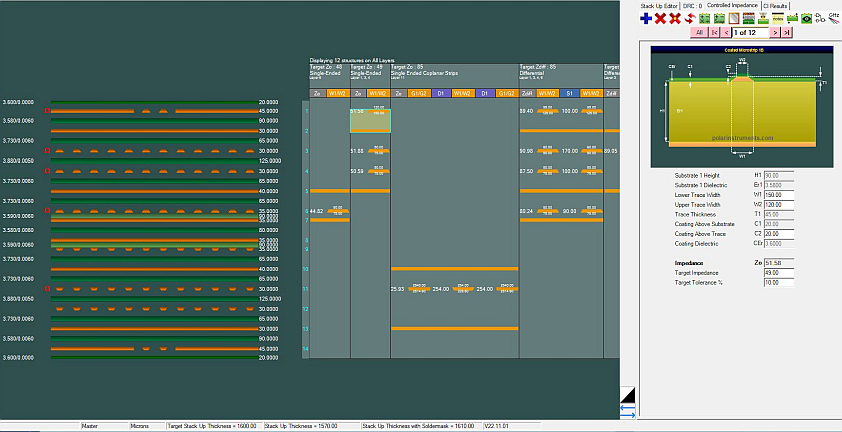
Task: Jump to last structure with >| button
Action: (x=786, y=33)
